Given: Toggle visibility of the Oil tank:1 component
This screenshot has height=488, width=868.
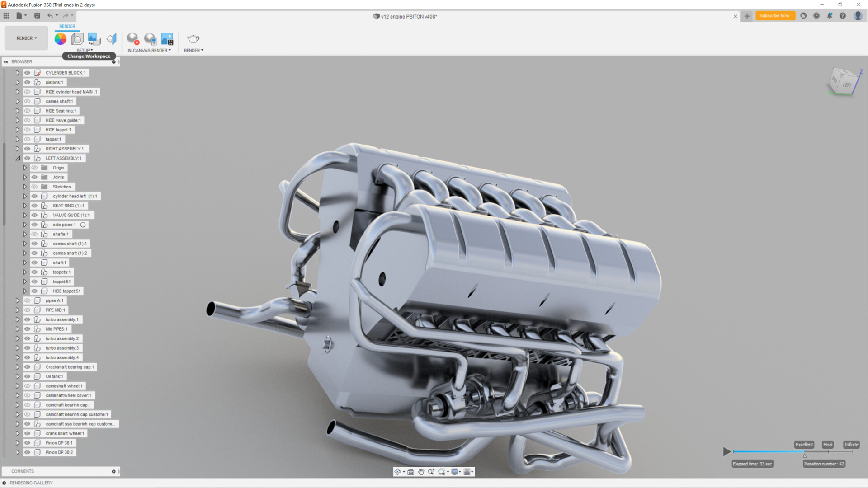Looking at the screenshot, I should 27,376.
